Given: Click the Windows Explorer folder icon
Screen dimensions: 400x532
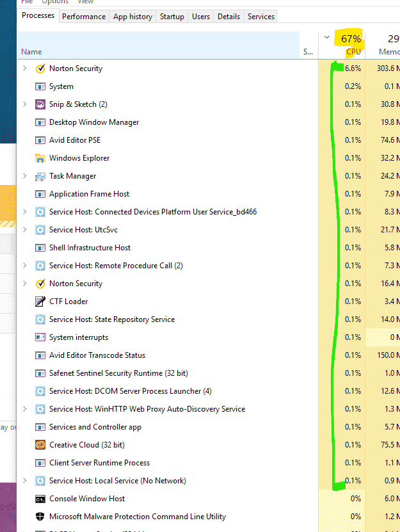Looking at the screenshot, I should 40,158.
